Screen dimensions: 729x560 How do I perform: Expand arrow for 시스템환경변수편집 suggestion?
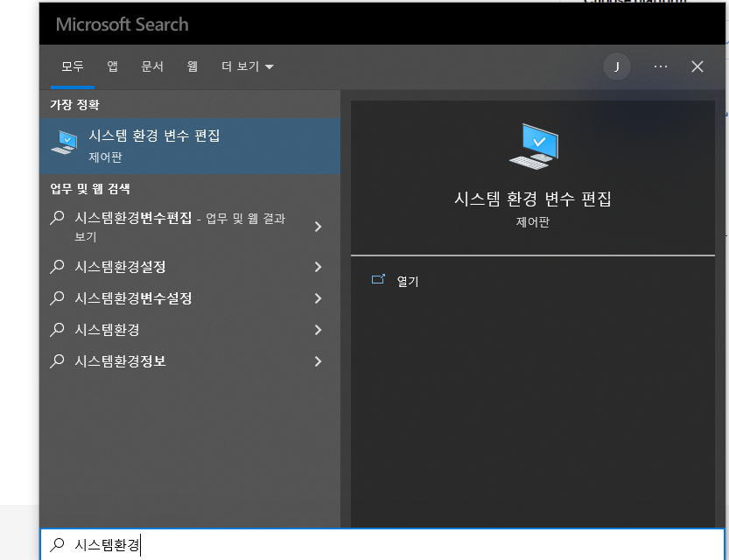pyautogui.click(x=318, y=227)
